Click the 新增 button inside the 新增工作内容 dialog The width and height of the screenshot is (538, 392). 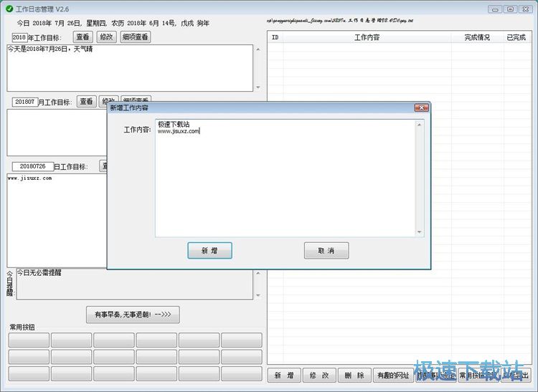tap(209, 251)
